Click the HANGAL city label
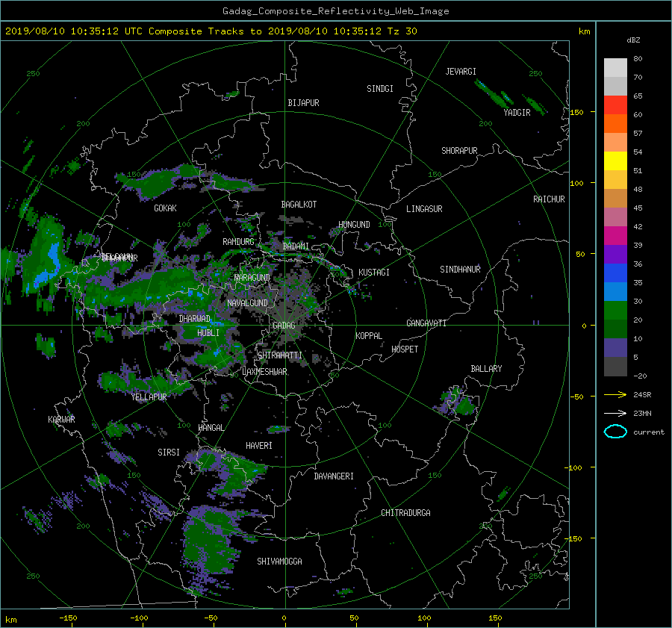 211,428
